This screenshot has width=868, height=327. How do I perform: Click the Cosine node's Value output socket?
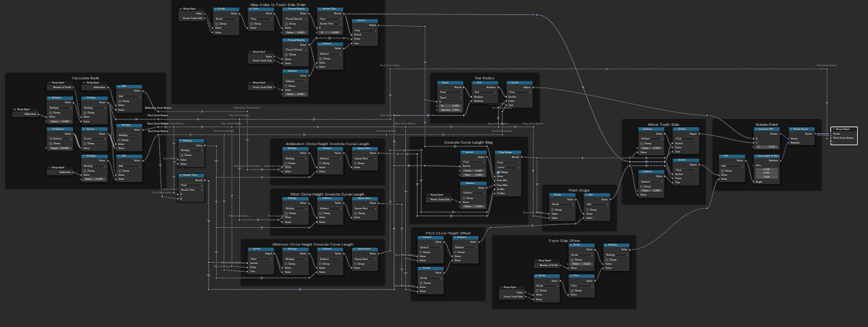(109, 133)
